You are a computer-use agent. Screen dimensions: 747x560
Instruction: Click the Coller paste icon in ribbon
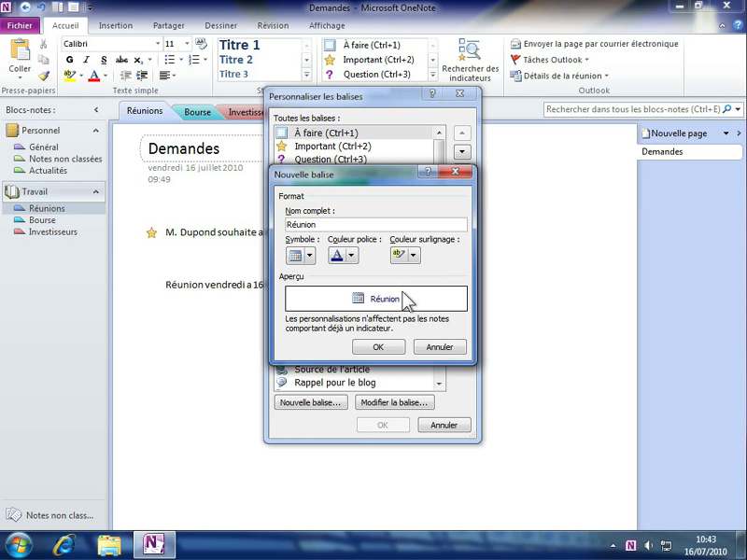[20, 49]
